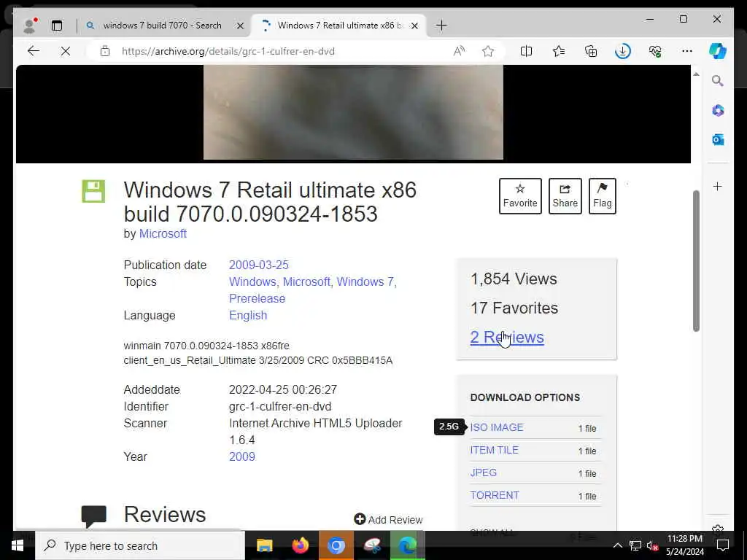
Task: Add a sidebar app with plus
Action: 718,186
